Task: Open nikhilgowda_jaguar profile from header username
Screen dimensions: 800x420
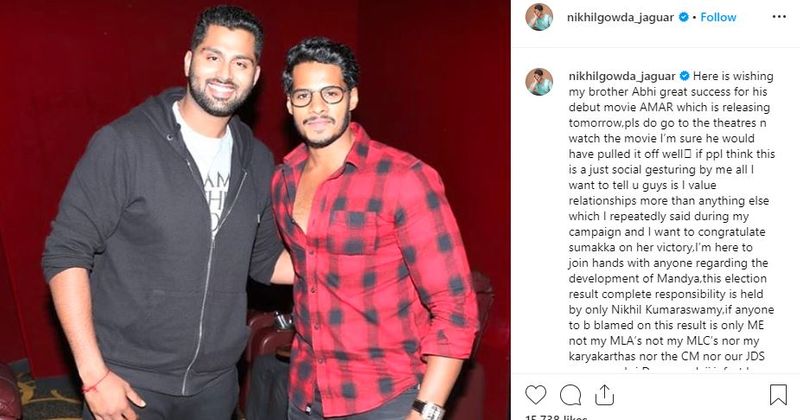Action: coord(620,17)
